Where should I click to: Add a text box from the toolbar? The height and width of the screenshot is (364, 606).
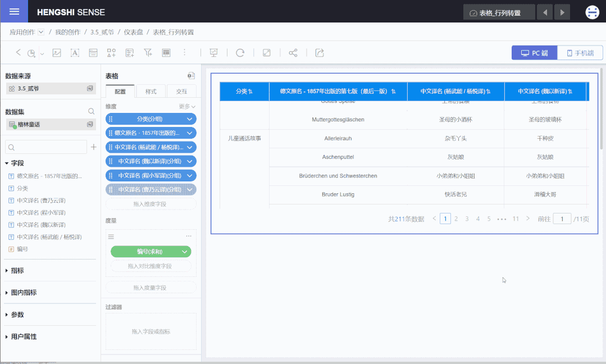74,53
